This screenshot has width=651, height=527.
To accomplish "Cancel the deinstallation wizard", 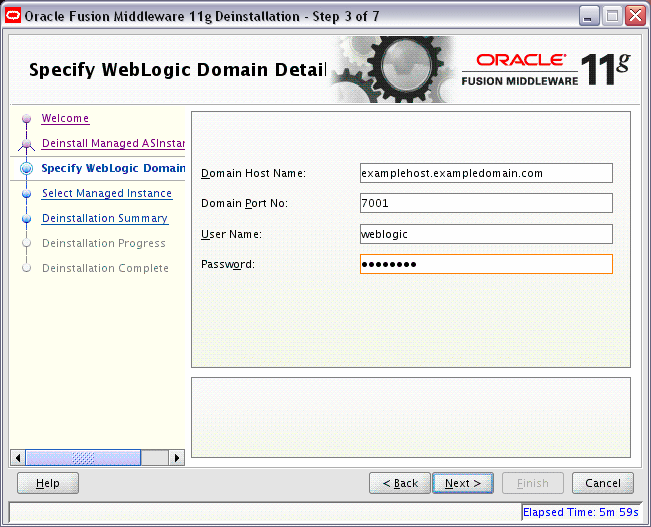I will [x=603, y=483].
